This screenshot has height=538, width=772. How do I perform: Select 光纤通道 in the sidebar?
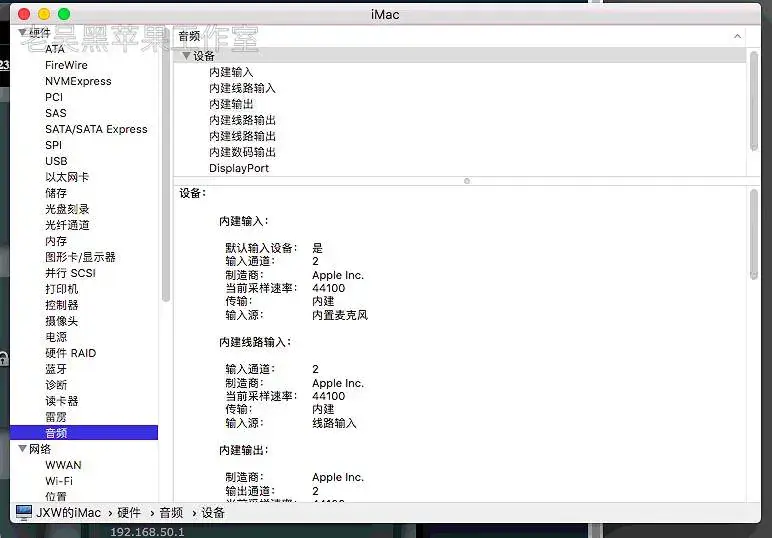point(67,225)
